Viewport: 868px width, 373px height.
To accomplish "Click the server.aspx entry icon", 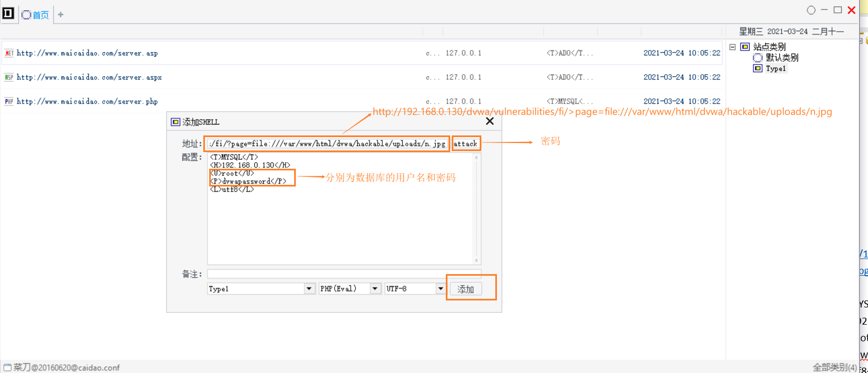I will tap(9, 77).
